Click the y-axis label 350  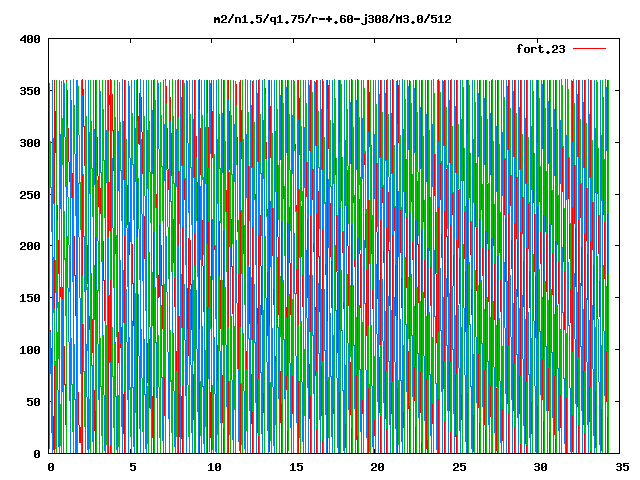pos(30,91)
